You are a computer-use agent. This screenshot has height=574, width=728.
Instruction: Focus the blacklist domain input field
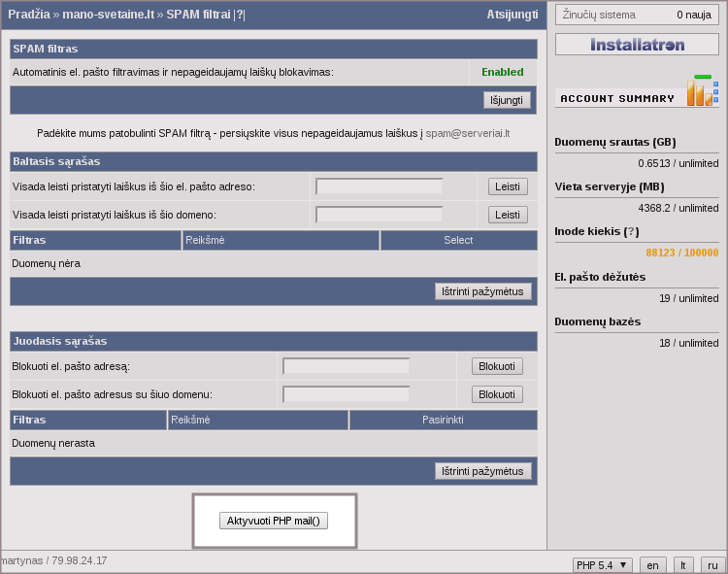tap(346, 394)
